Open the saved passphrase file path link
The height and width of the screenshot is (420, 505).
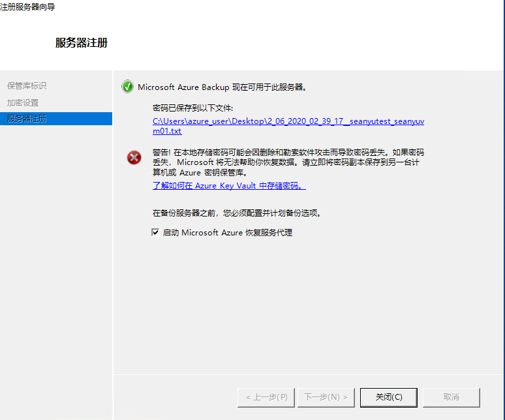288,126
